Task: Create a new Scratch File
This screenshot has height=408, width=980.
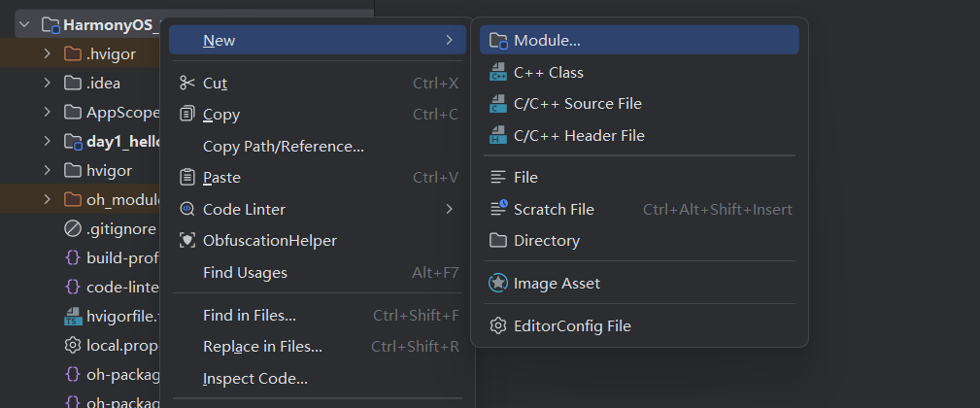Action: [639, 209]
